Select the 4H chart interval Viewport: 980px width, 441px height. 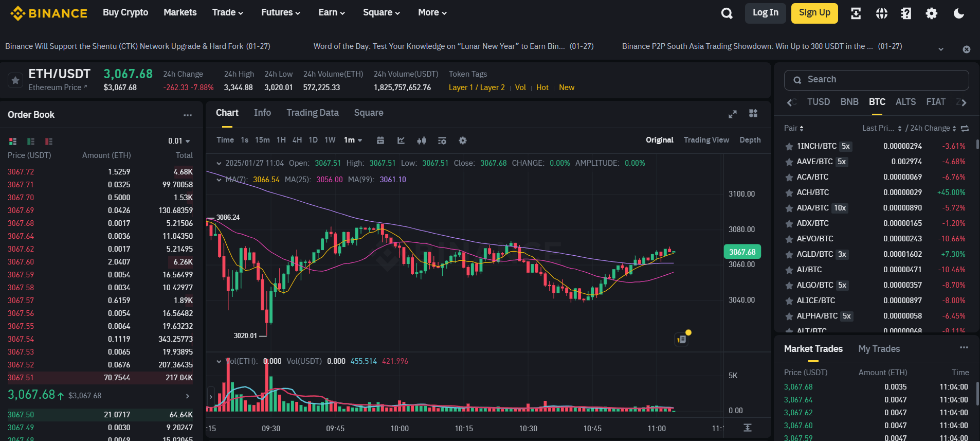click(x=297, y=140)
